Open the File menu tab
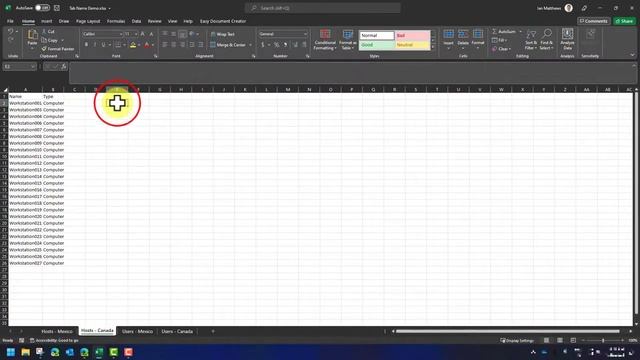Viewport: 640px width, 360px height. coord(10,21)
